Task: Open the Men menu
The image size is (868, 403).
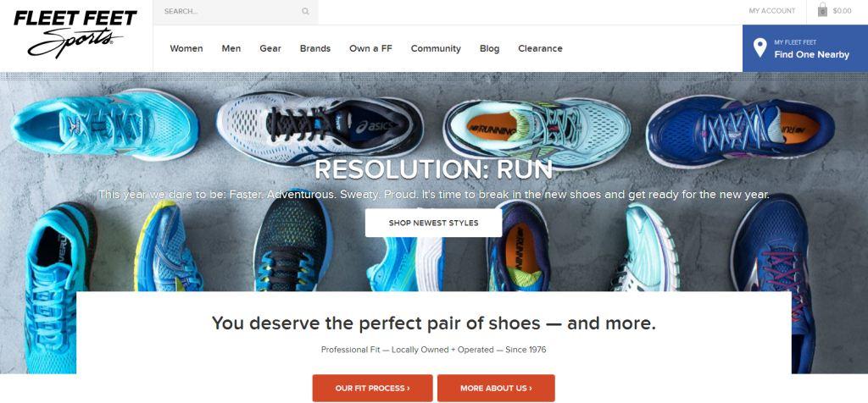Action: (231, 48)
